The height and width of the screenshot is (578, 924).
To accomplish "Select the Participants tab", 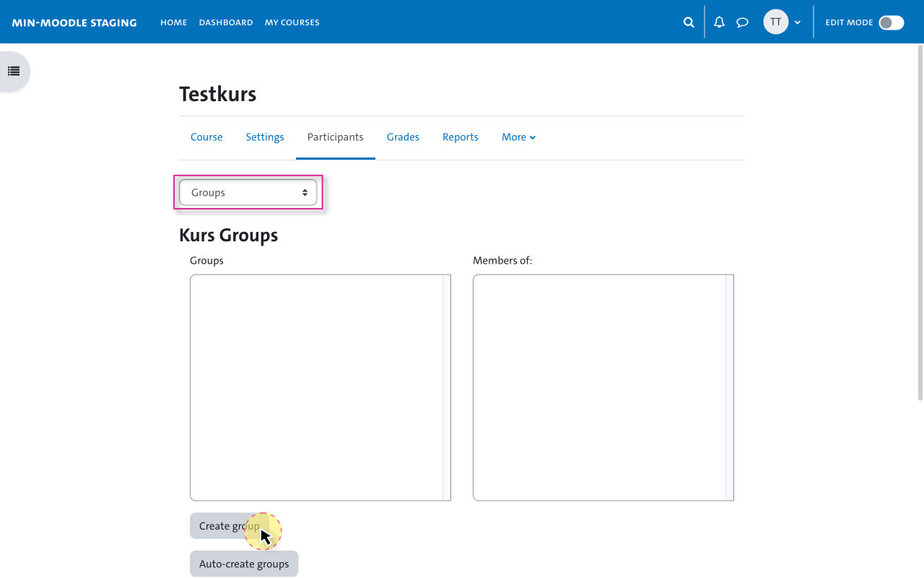I will coord(336,137).
